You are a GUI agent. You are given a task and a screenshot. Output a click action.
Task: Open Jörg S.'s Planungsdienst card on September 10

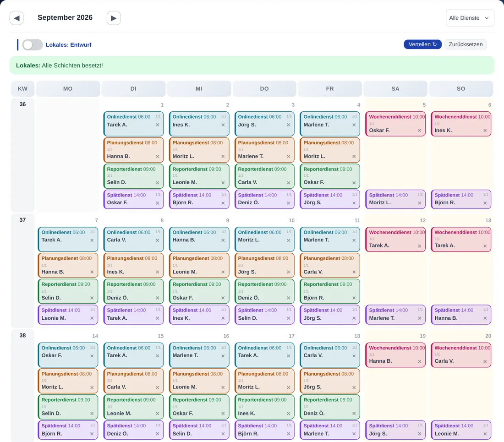(264, 265)
